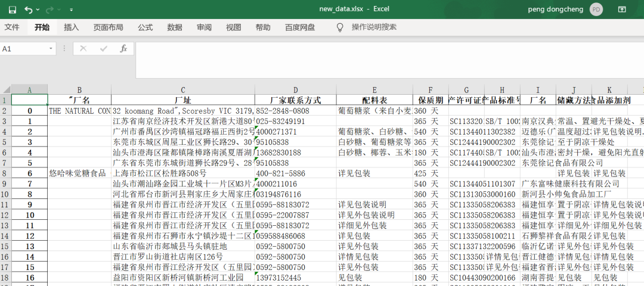Image resolution: width=644 pixels, height=286 pixels.
Task: Click the lightbulb search icon
Action: coord(340,27)
